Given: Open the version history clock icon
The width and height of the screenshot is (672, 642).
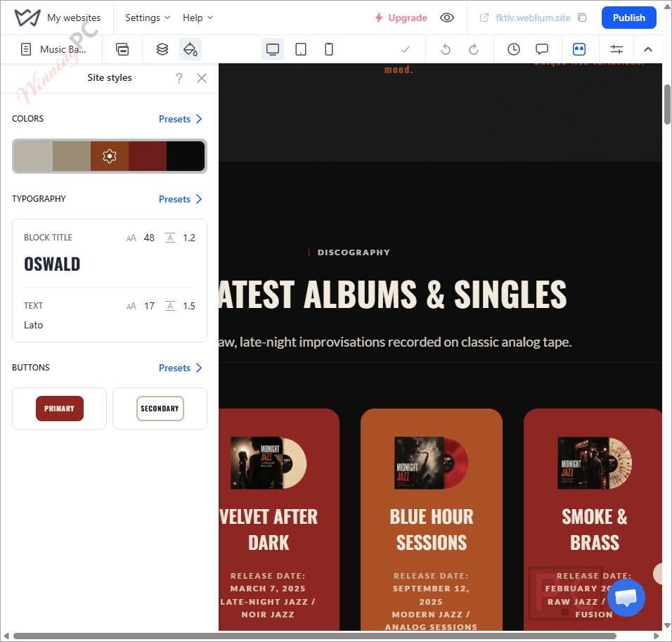Looking at the screenshot, I should click(513, 49).
